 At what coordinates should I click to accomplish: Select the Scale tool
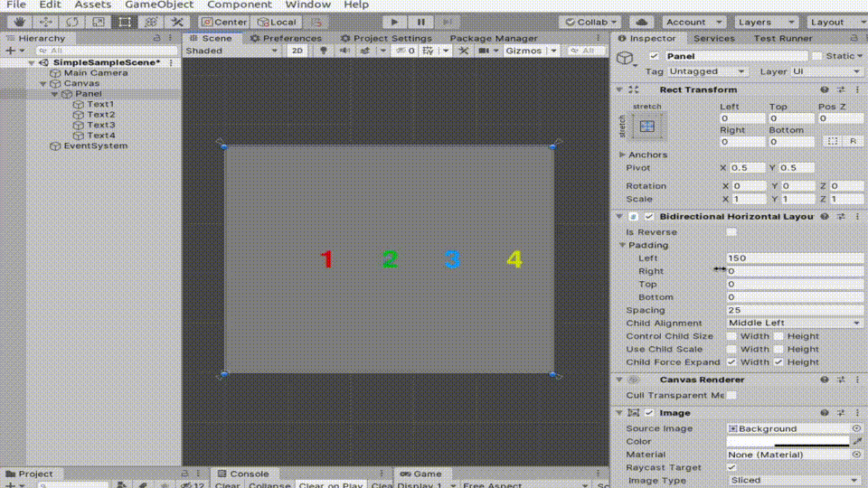(x=99, y=22)
